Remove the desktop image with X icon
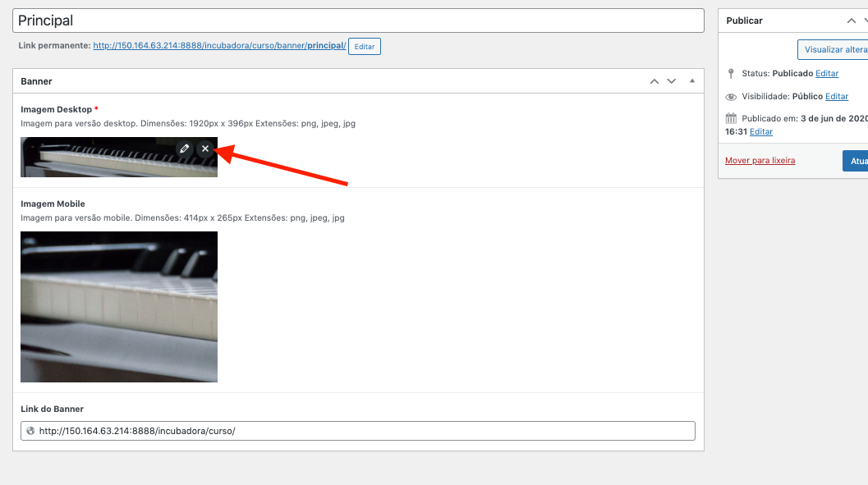 (205, 149)
